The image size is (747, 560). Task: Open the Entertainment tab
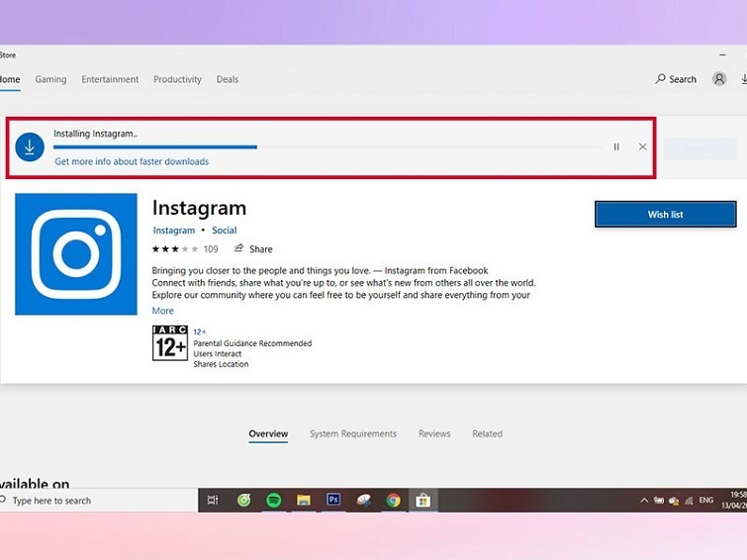point(110,79)
